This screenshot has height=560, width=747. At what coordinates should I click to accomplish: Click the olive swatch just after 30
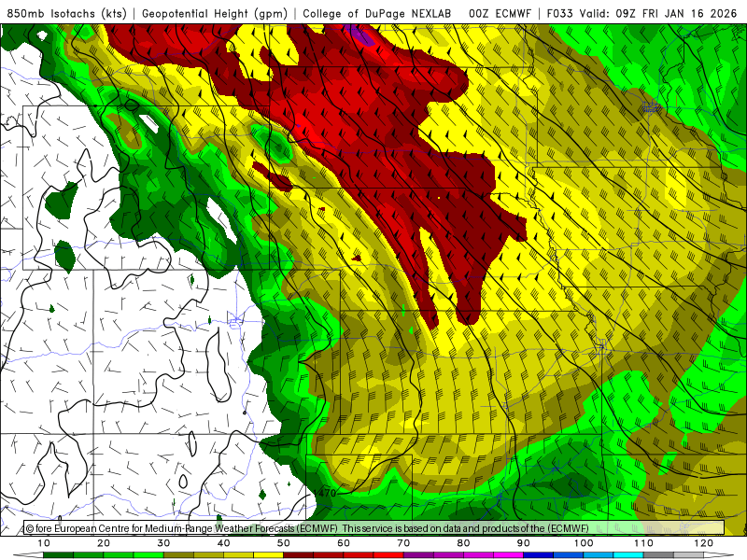(178, 555)
